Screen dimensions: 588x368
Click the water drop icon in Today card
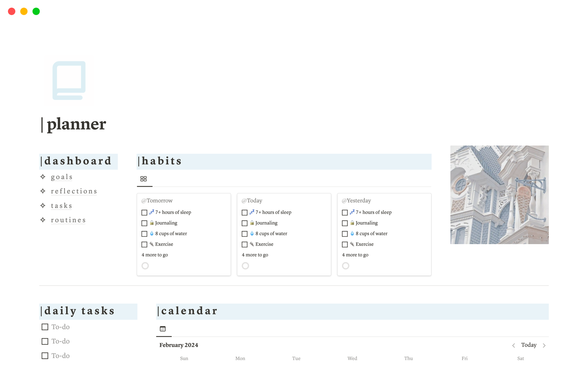252,233
